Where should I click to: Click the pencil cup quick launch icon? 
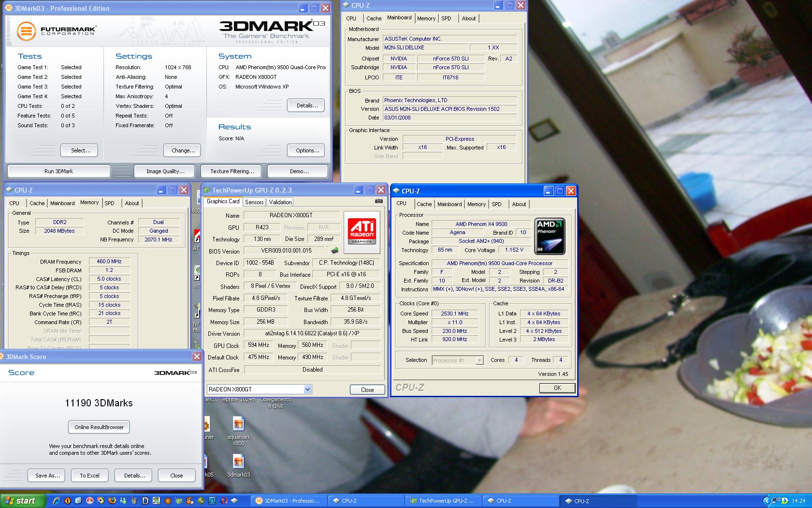point(134,501)
